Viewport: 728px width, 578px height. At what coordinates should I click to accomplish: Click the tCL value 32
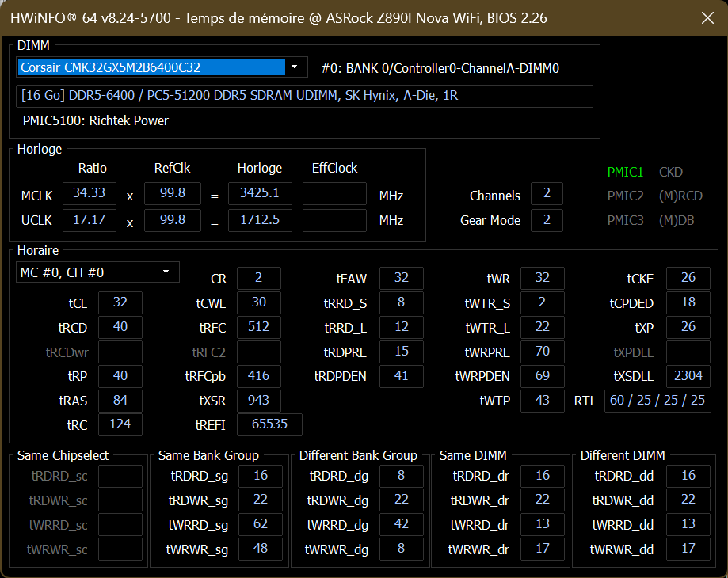[x=120, y=302]
